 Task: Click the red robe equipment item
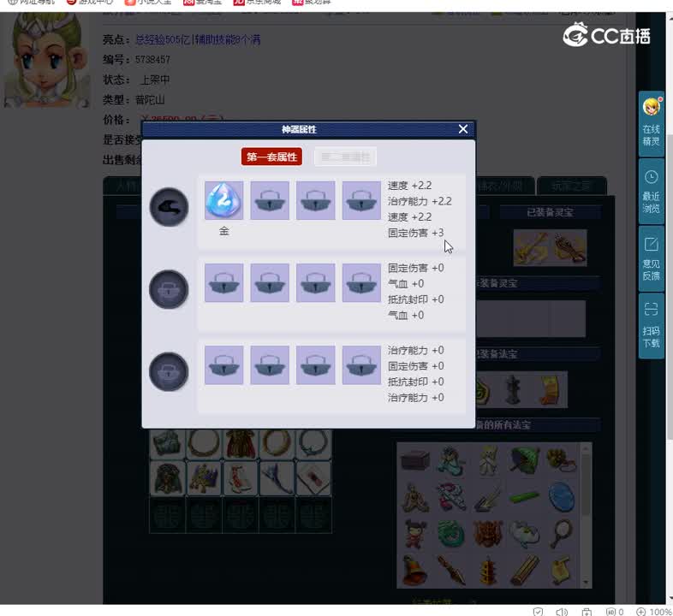(x=241, y=443)
